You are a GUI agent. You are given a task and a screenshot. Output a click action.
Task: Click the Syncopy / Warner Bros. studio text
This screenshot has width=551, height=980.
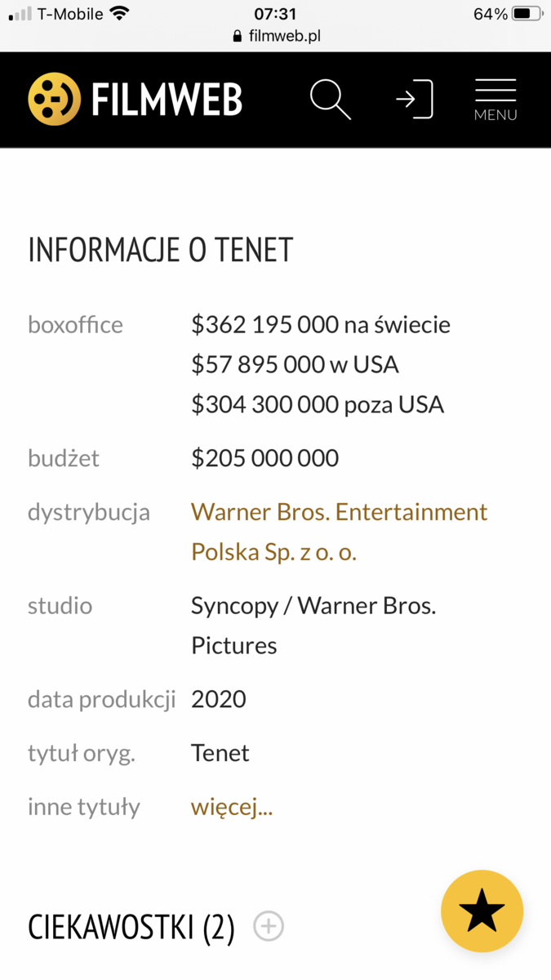pyautogui.click(x=313, y=606)
